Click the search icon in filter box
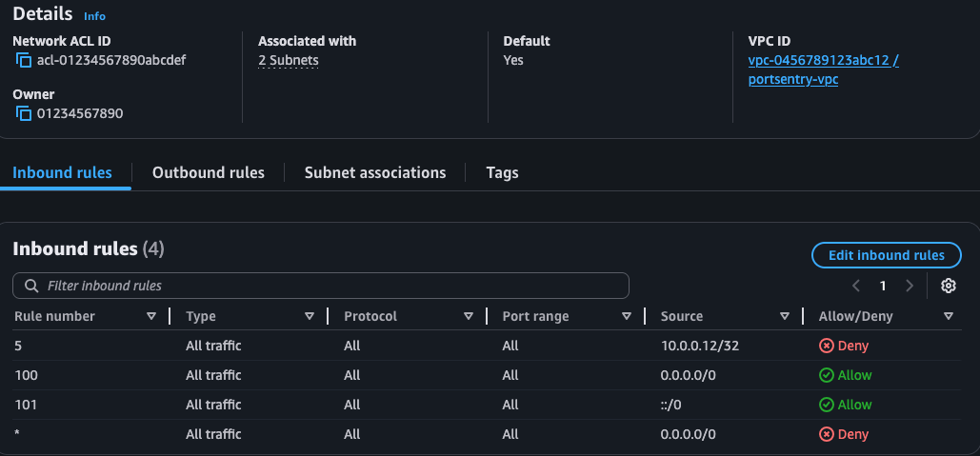 tap(31, 286)
